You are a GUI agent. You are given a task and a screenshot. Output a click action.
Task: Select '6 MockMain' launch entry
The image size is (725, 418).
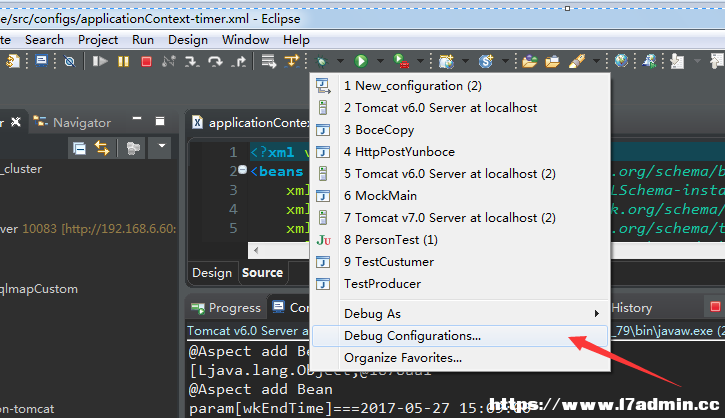click(461, 196)
